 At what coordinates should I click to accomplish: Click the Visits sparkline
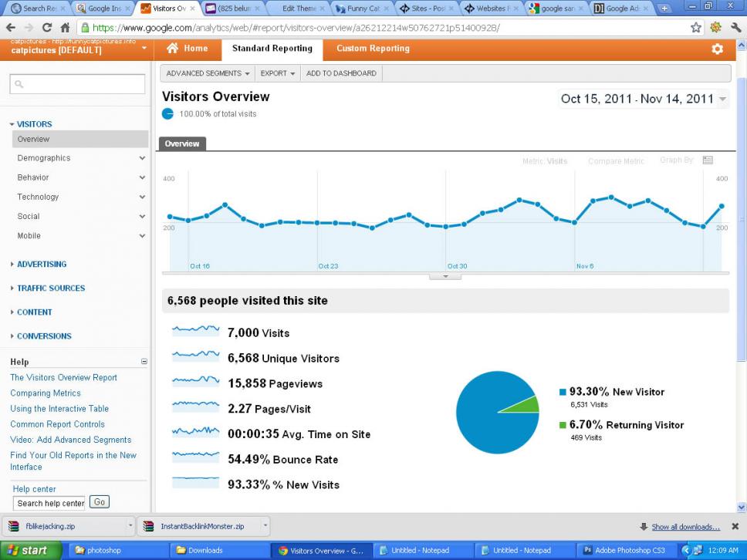pos(195,330)
